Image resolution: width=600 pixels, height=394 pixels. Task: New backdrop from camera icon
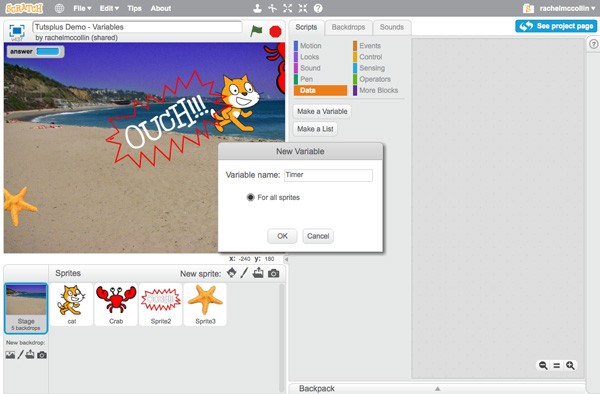[x=42, y=355]
